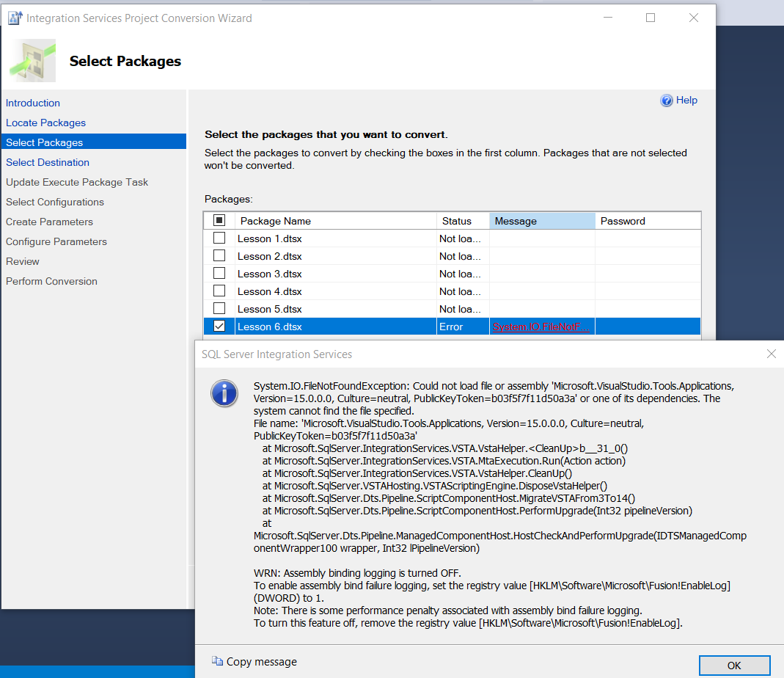Open the Create Parameters step
This screenshot has height=678, width=784.
pyautogui.click(x=49, y=222)
